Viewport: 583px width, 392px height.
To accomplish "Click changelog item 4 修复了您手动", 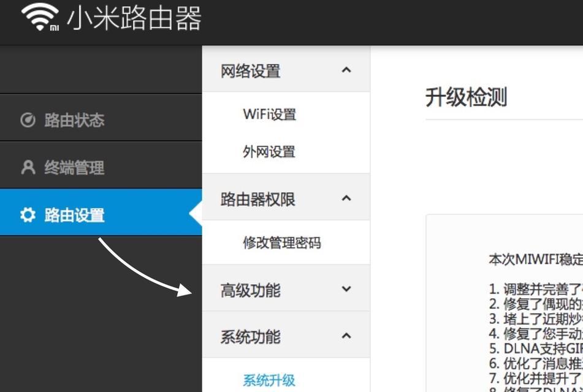I will (536, 334).
